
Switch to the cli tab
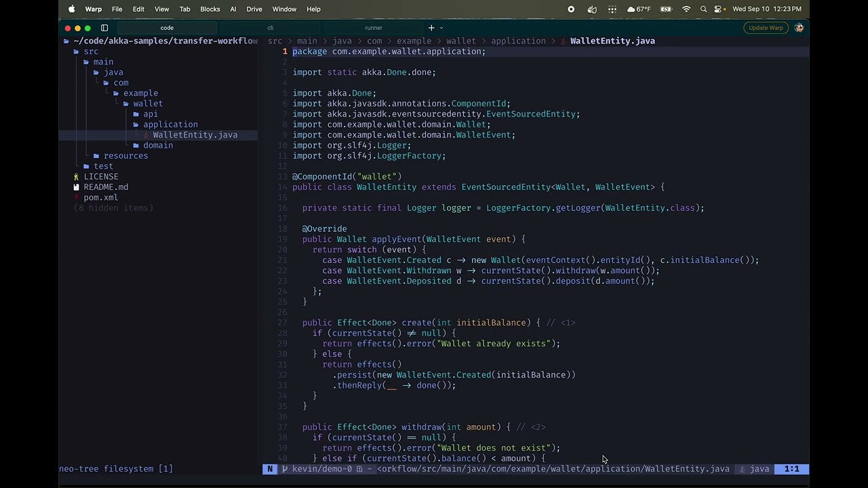tap(270, 28)
